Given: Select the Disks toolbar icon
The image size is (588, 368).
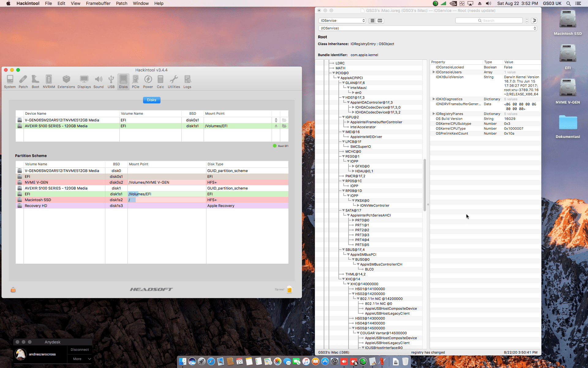Looking at the screenshot, I should pos(123,82).
